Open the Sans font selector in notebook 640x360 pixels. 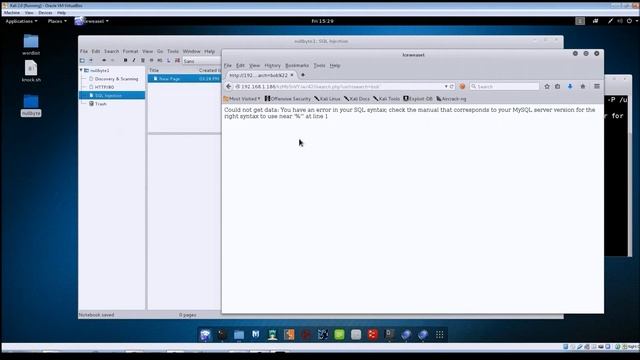[x=202, y=61]
